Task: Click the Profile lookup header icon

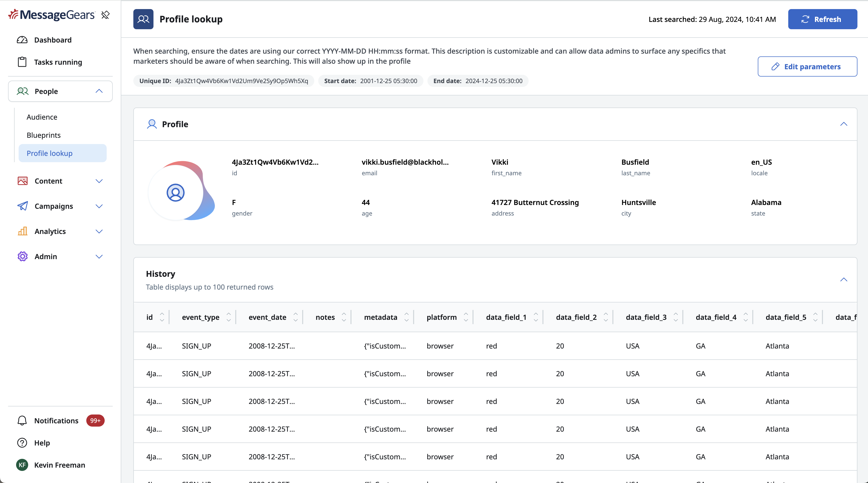Action: click(143, 19)
